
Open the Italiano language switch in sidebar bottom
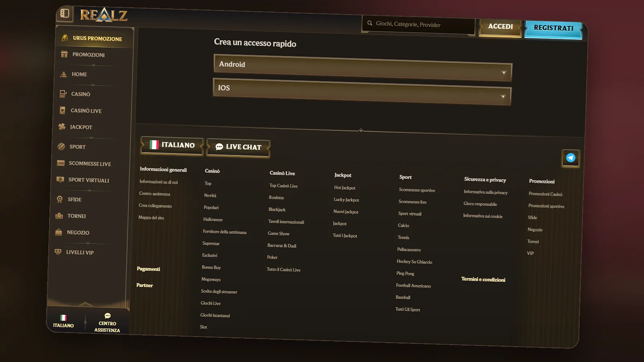(x=64, y=321)
